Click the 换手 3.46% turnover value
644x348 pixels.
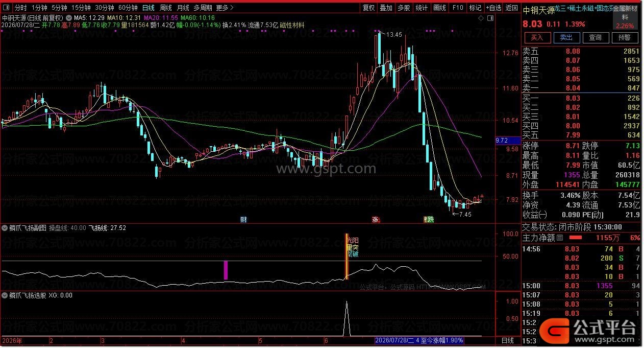tap(569, 195)
